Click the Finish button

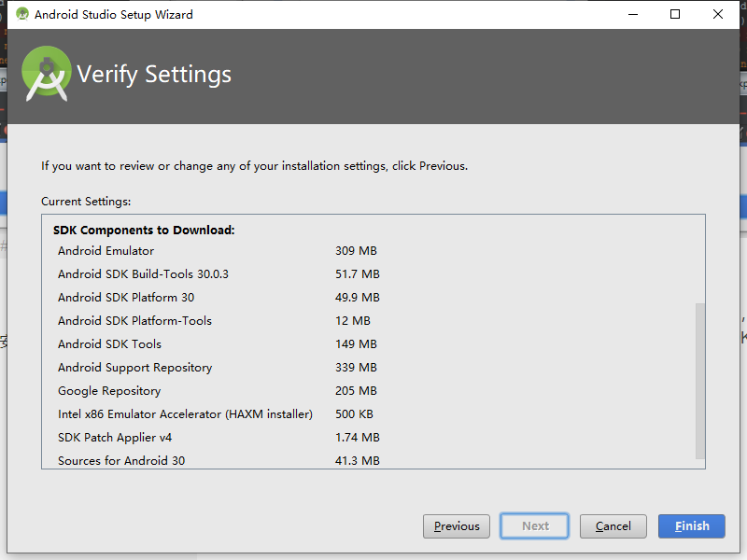coord(691,526)
